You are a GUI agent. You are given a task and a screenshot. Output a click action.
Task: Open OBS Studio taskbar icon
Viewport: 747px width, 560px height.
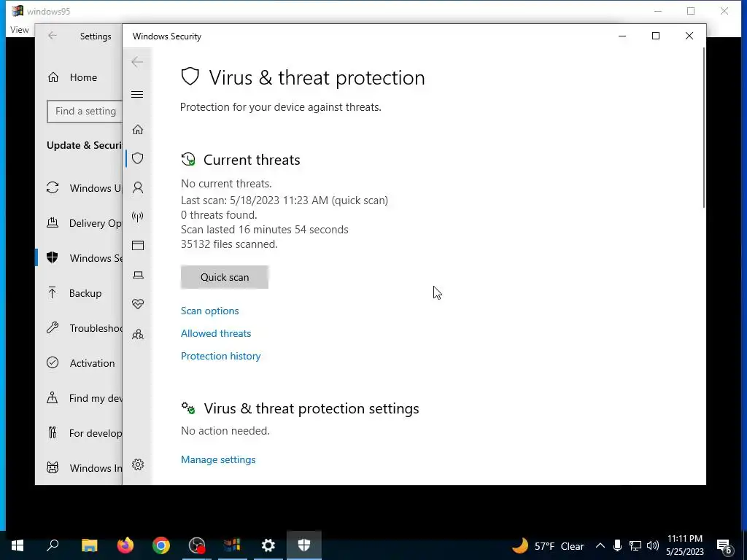pos(197,545)
